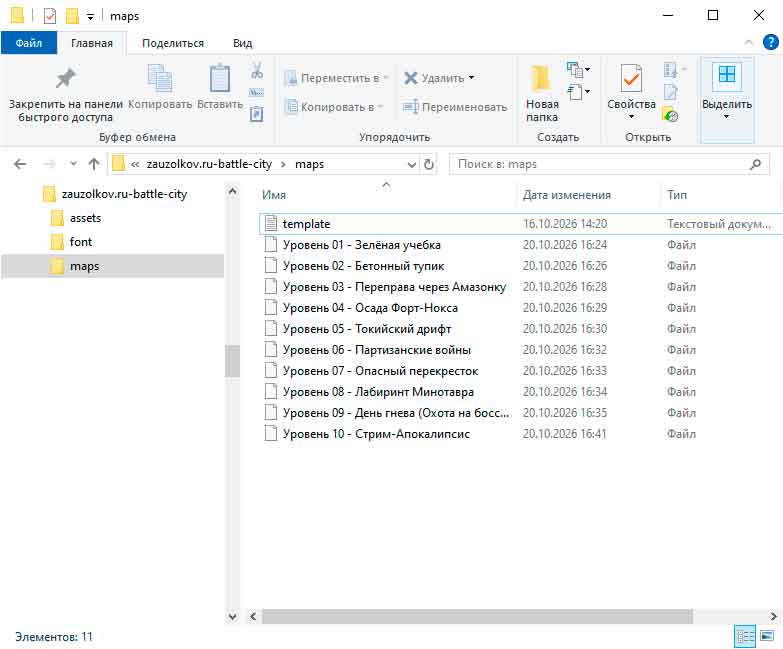Image resolution: width=783 pixels, height=649 pixels.
Task: Switch to details view icon
Action: pyautogui.click(x=745, y=637)
